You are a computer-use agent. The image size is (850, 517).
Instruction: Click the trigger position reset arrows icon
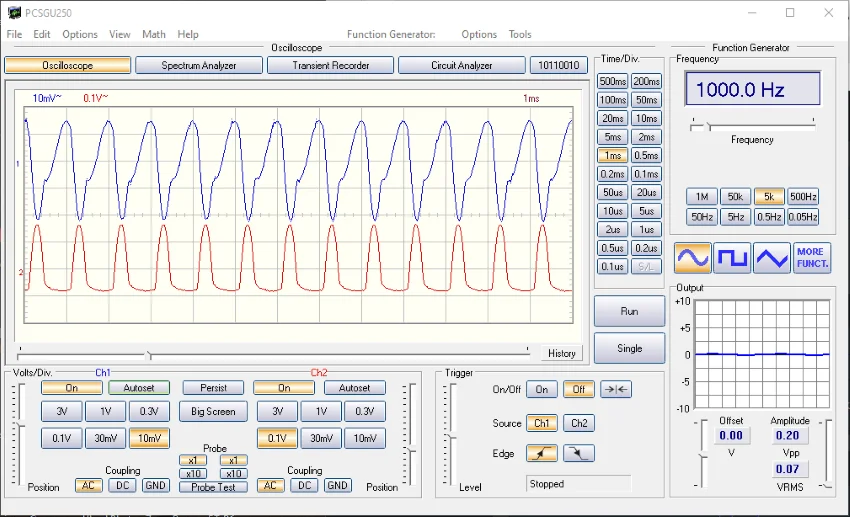coord(615,390)
